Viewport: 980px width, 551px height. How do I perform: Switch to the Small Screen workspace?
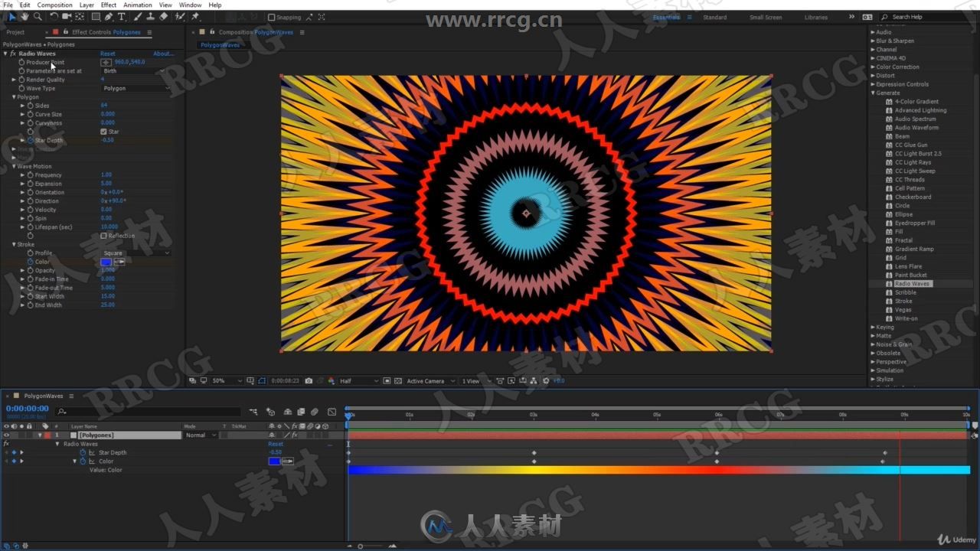click(x=766, y=17)
